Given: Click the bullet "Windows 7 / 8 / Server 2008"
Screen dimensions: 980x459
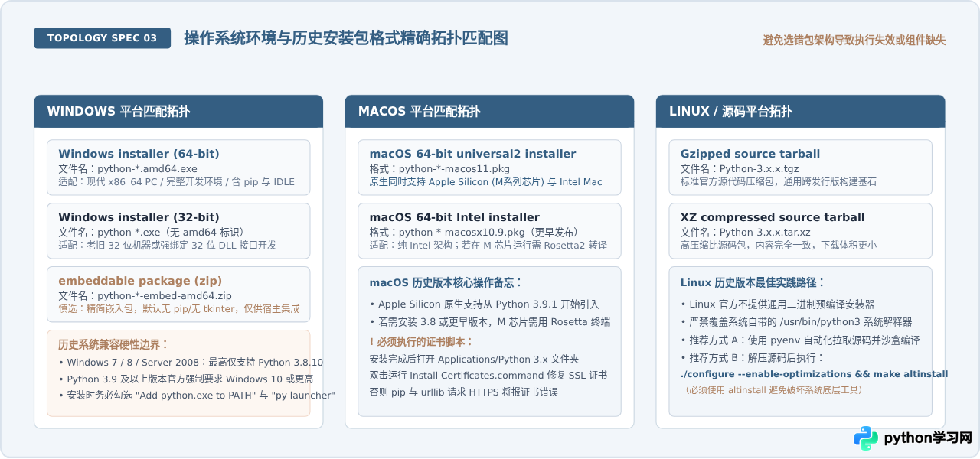Looking at the screenshot, I should tap(191, 363).
